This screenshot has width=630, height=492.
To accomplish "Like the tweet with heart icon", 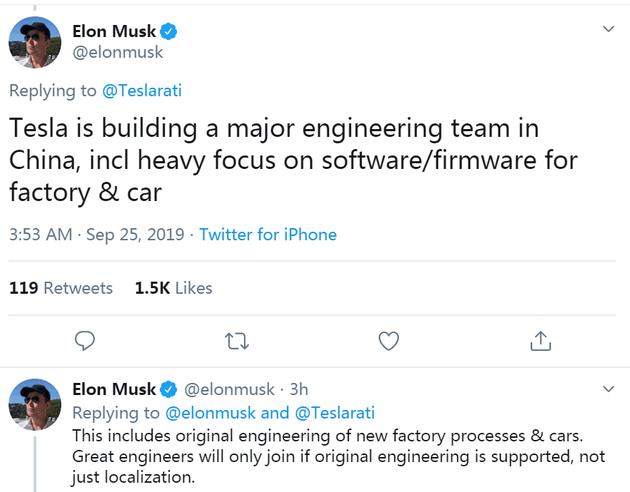I will point(389,341).
